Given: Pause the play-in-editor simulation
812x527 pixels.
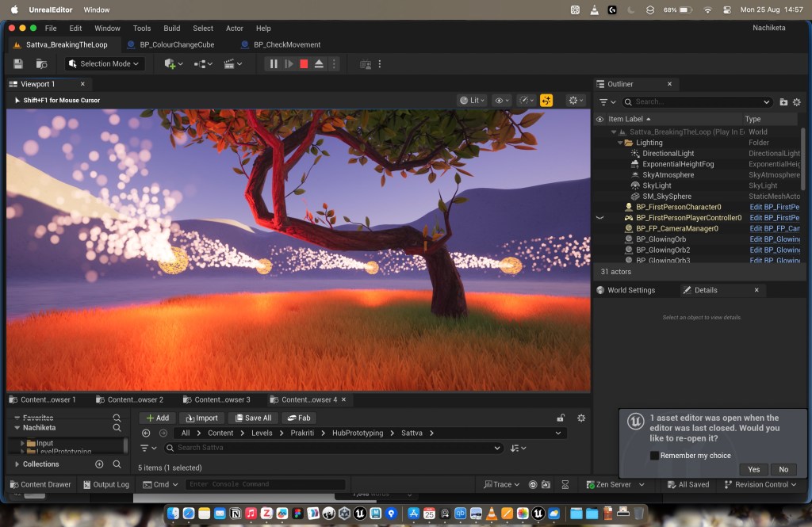Looking at the screenshot, I should (274, 64).
